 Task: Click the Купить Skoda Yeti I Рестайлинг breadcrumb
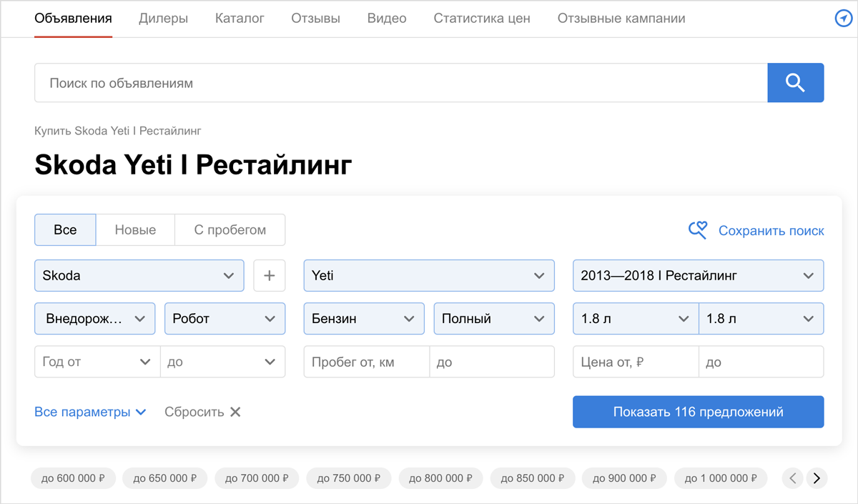118,131
